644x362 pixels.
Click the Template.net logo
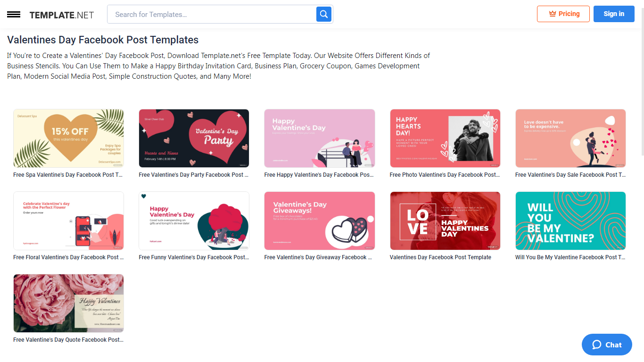coord(62,15)
